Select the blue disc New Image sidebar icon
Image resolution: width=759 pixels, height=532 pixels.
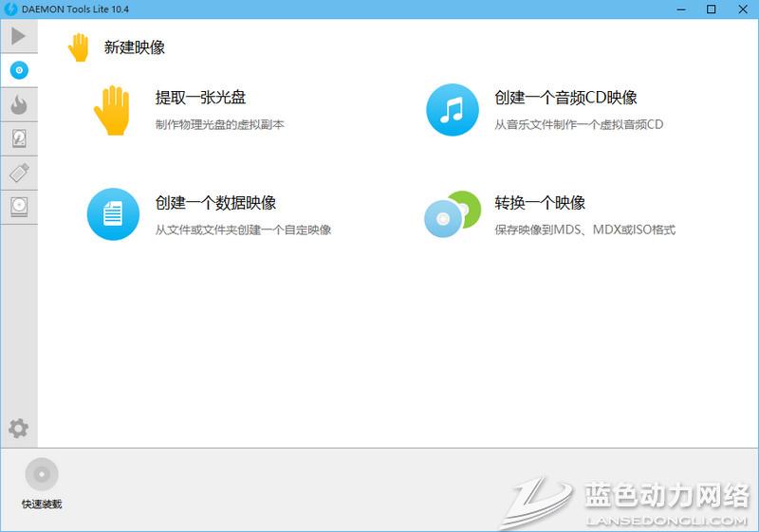click(x=18, y=70)
